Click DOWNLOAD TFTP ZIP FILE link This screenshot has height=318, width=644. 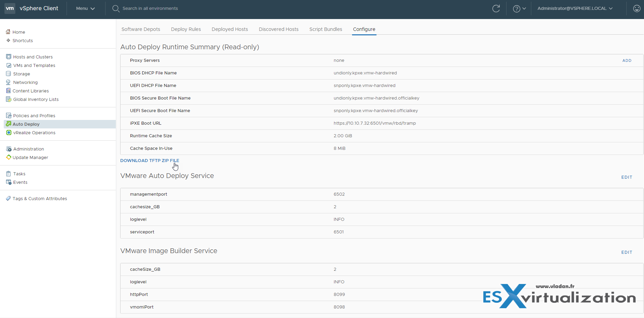click(150, 160)
